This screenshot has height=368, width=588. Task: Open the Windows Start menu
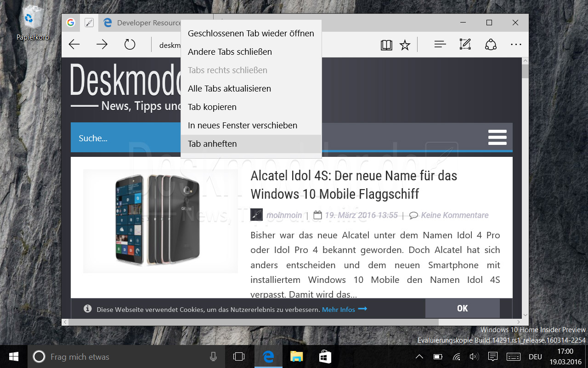pyautogui.click(x=14, y=356)
